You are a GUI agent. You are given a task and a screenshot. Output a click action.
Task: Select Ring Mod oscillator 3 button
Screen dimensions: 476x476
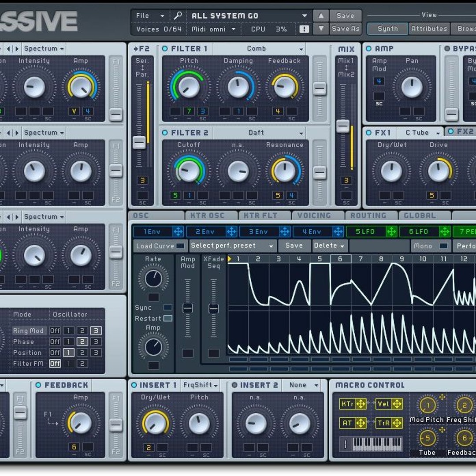click(96, 331)
